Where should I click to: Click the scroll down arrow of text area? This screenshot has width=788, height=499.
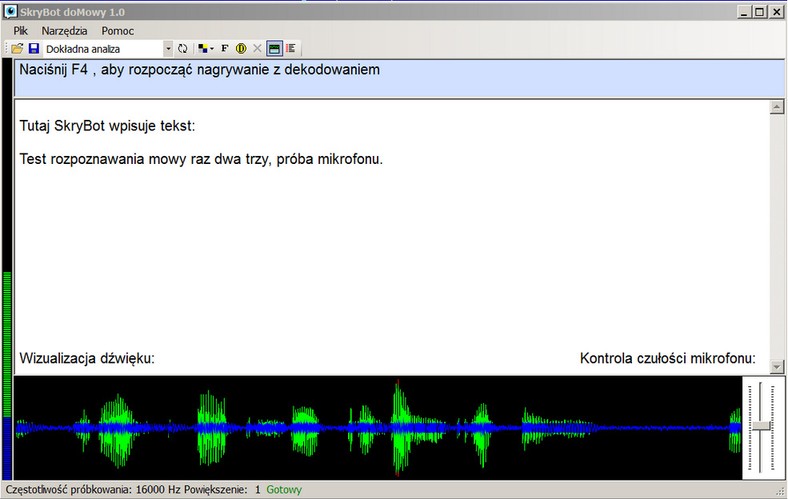[777, 367]
